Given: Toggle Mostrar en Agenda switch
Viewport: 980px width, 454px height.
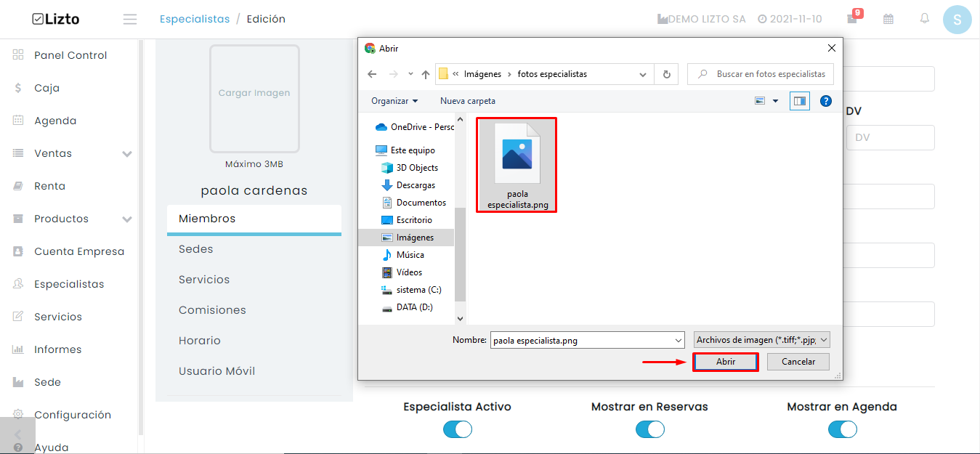Looking at the screenshot, I should [843, 429].
